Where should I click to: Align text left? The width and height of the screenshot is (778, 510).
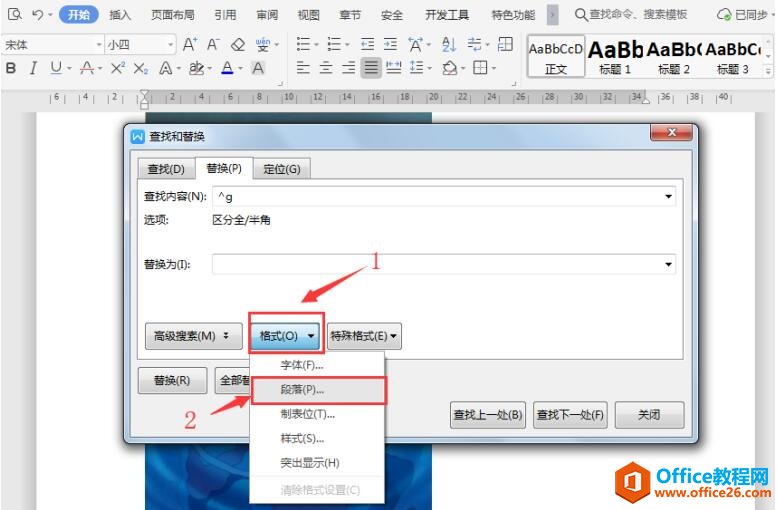coord(303,67)
